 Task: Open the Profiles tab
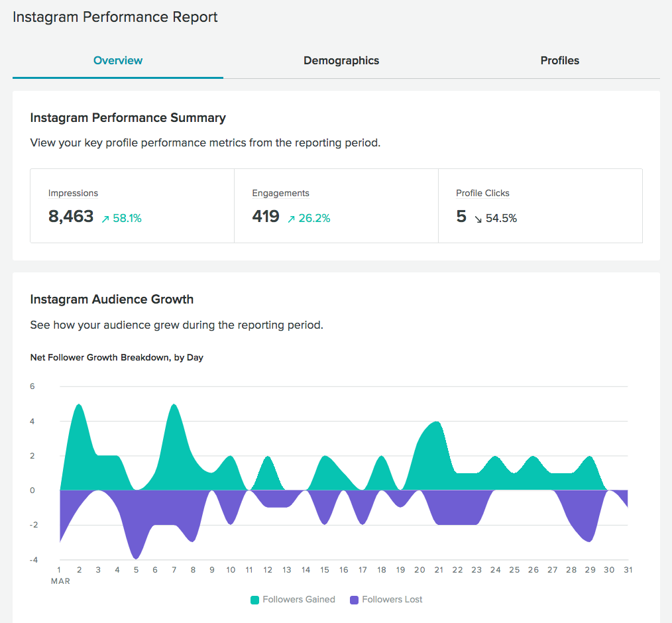click(x=560, y=60)
